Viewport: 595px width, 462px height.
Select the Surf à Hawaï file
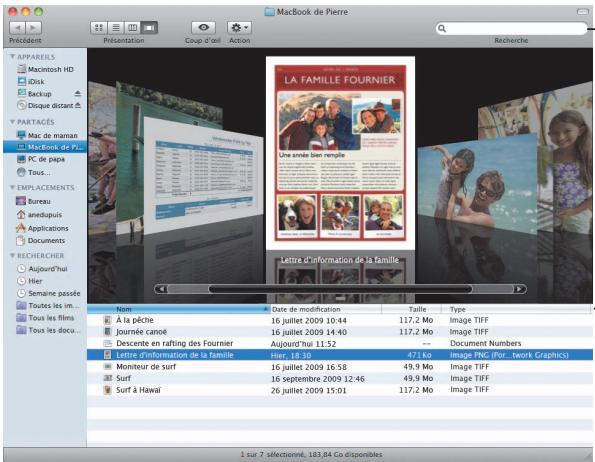pos(340,390)
